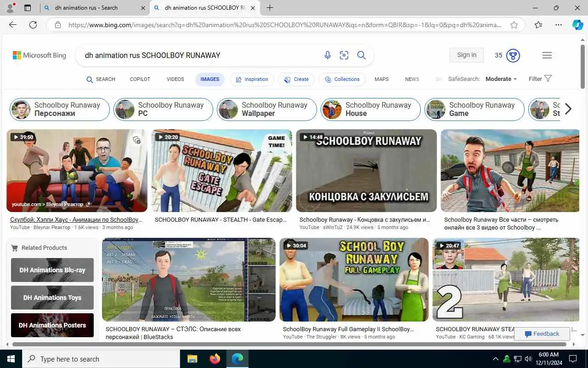Expand SafeSearch Moderate dropdown
588x368 pixels.
tap(501, 79)
